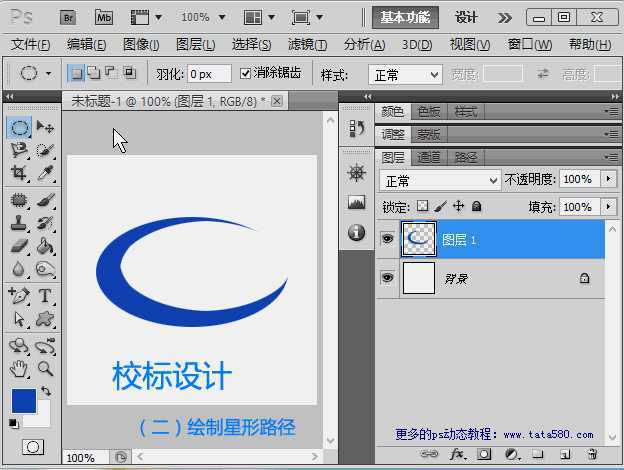Image resolution: width=624 pixels, height=470 pixels.
Task: Select the Eyedropper tool
Action: 45,173
